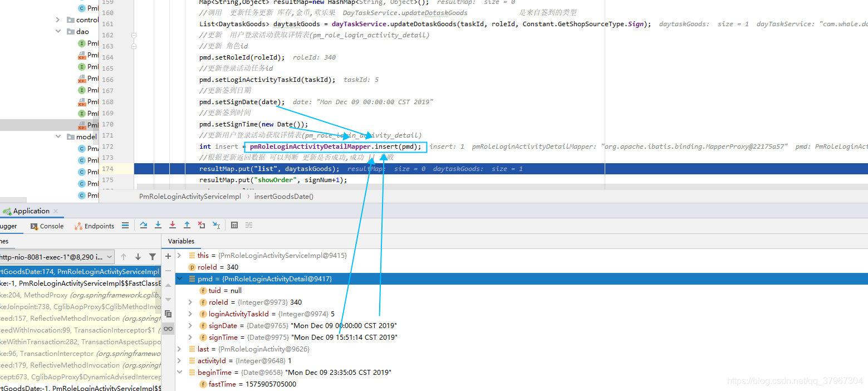Select stack frame insertGoodsDate:174
The width and height of the screenshot is (868, 391).
click(80, 271)
